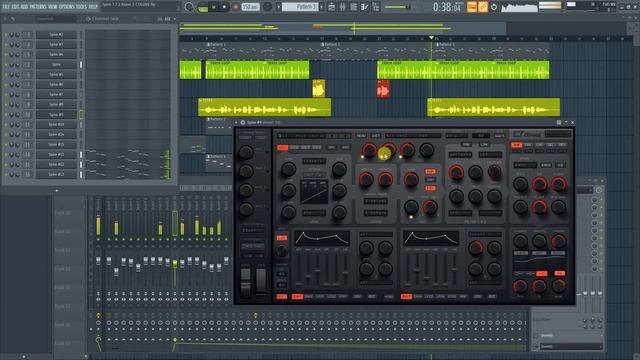The image size is (640, 360).
Task: Toggle the second orange lit button beside the time display
Action: [x=483, y=7]
